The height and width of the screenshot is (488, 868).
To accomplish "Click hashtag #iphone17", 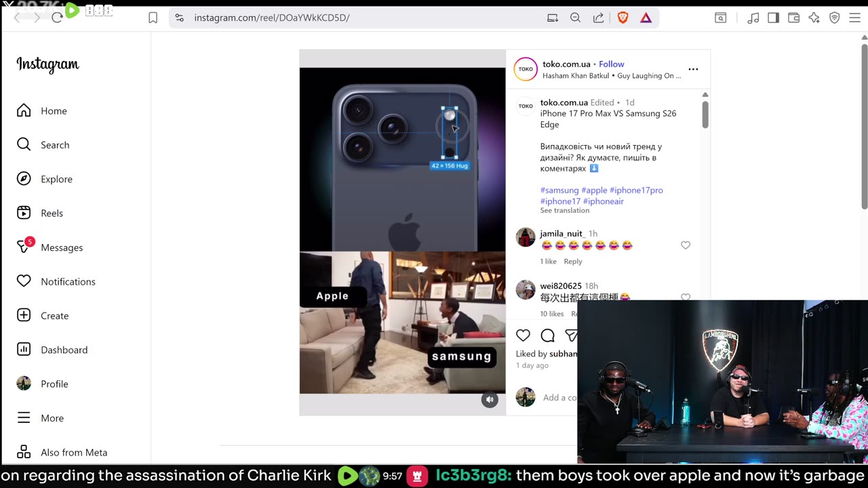I will point(560,201).
